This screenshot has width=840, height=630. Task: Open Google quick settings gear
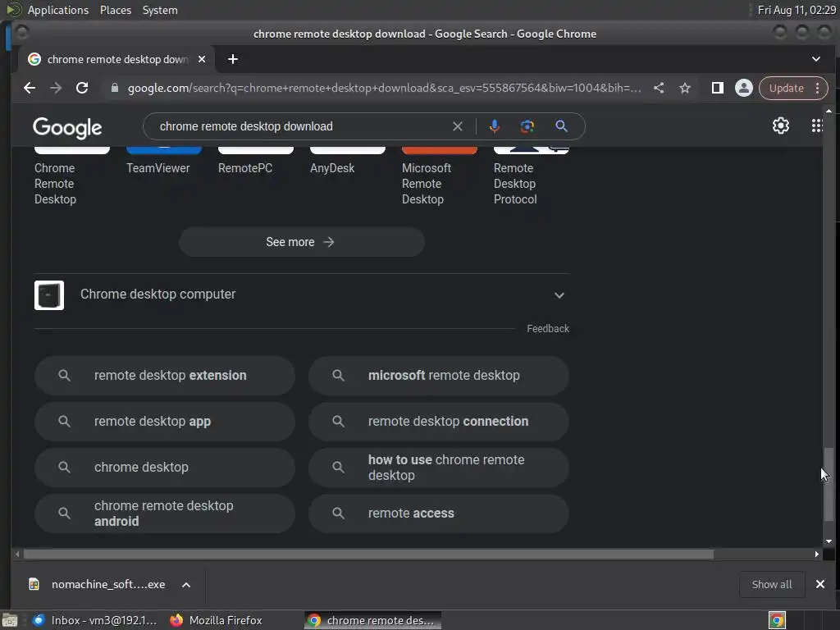tap(781, 126)
